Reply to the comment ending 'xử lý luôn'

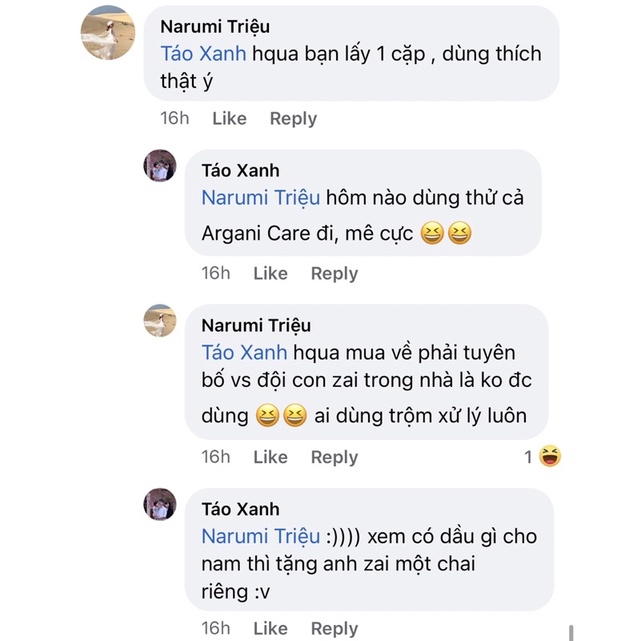point(334,457)
